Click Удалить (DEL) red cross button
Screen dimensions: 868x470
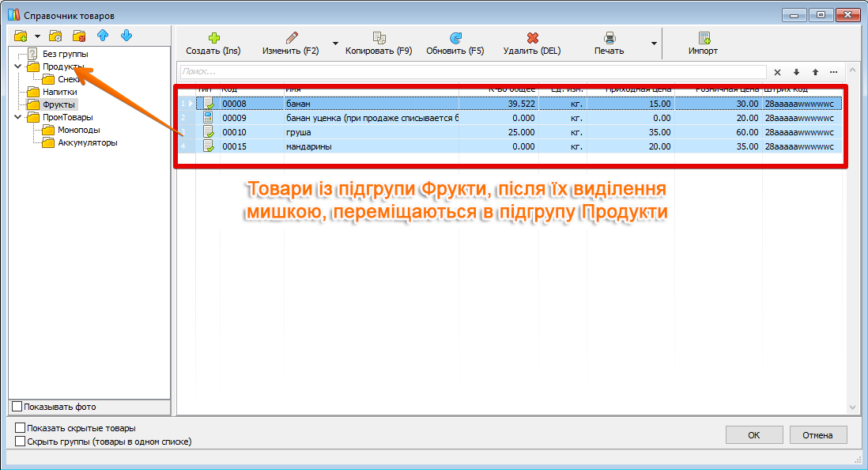point(532,44)
